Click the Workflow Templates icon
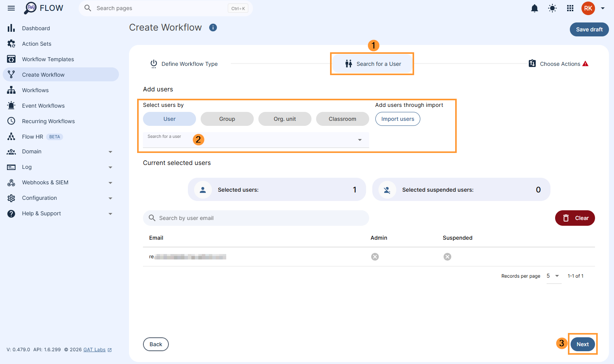 click(x=11, y=59)
